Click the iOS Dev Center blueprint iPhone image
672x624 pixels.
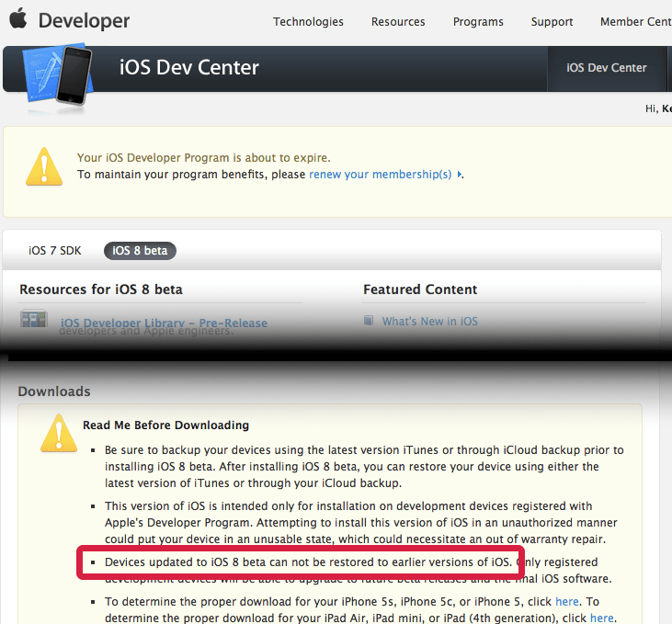pos(58,75)
